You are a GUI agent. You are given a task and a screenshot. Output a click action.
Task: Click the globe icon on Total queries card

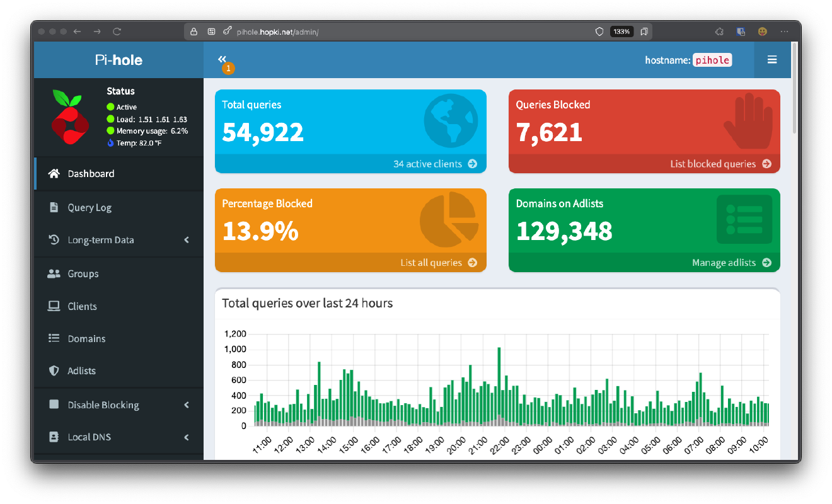(451, 121)
